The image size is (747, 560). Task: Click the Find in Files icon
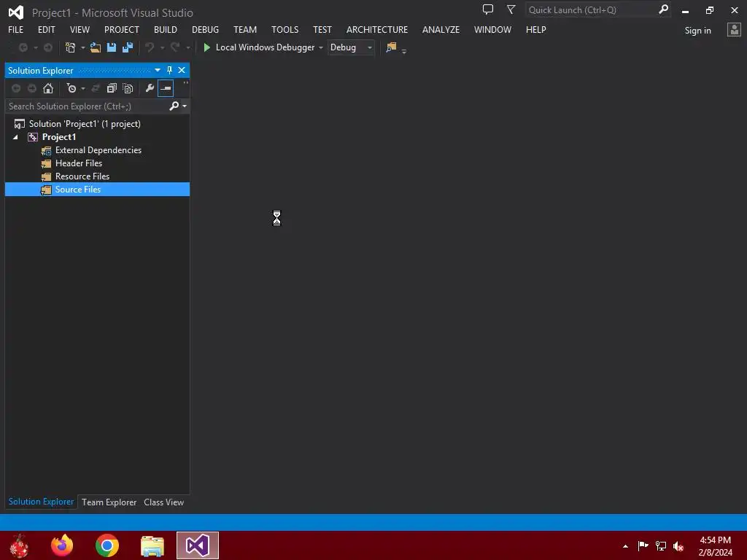[x=391, y=47]
